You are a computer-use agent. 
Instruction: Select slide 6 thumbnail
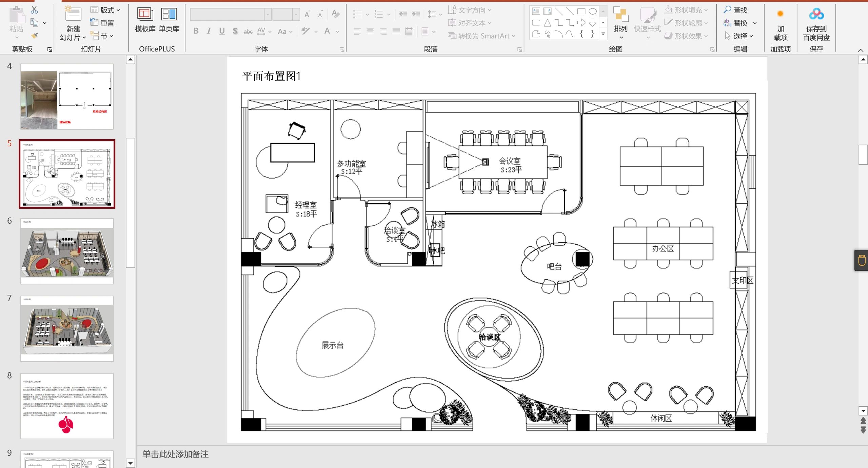(67, 251)
